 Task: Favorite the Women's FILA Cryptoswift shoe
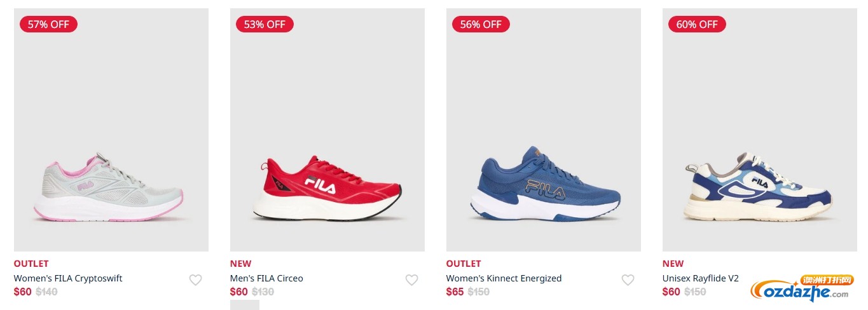click(195, 280)
